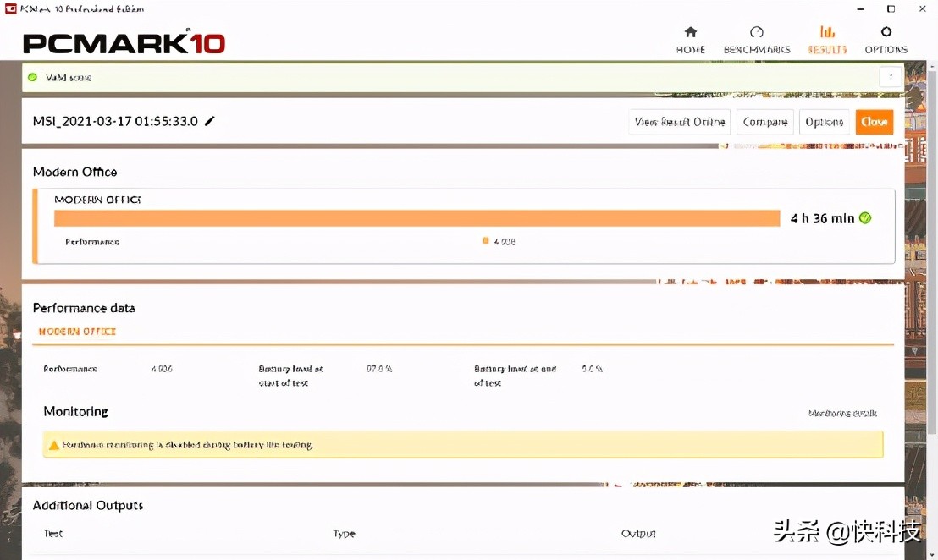938x560 pixels.
Task: Click the orange Close button
Action: pos(874,122)
